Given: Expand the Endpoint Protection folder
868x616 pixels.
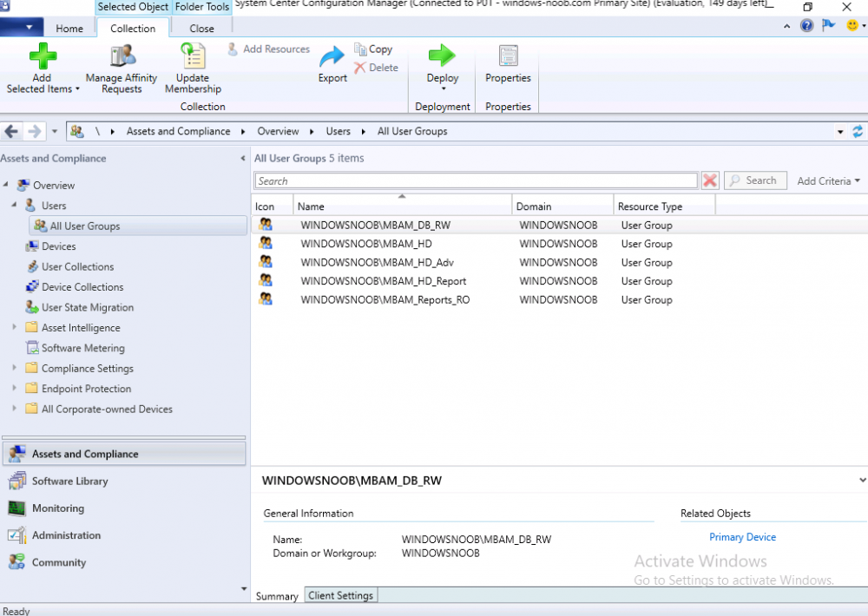Looking at the screenshot, I should coord(15,388).
